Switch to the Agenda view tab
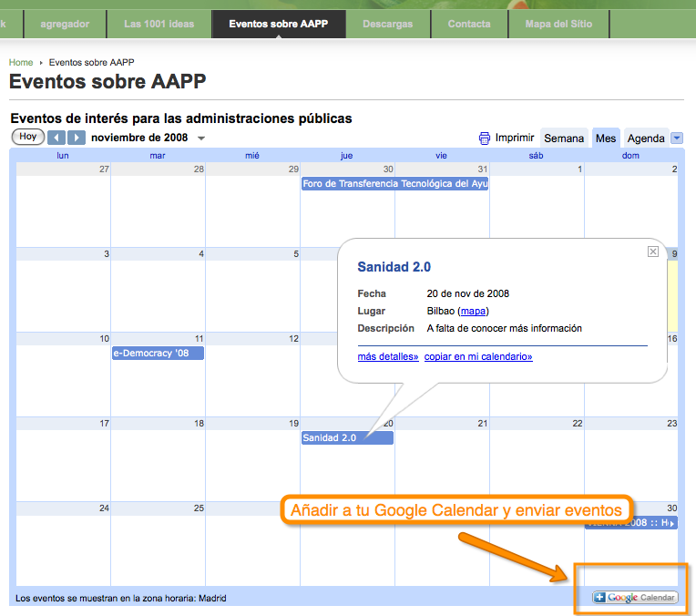 click(645, 139)
